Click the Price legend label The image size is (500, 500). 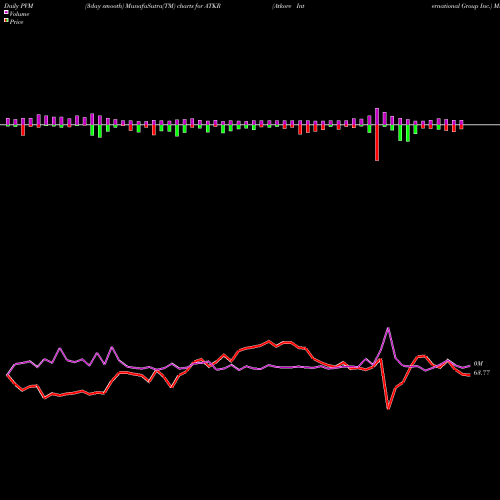[x=16, y=22]
